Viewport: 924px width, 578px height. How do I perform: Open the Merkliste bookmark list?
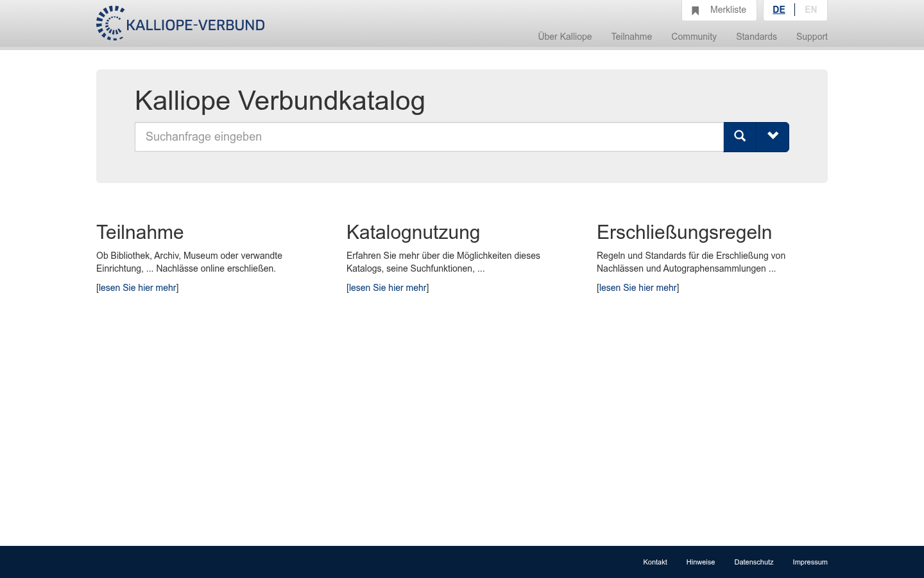pos(719,10)
